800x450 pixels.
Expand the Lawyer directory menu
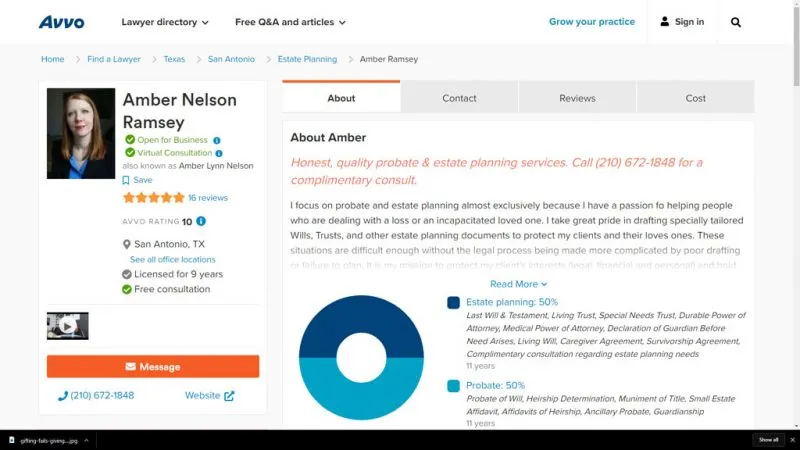pyautogui.click(x=165, y=22)
